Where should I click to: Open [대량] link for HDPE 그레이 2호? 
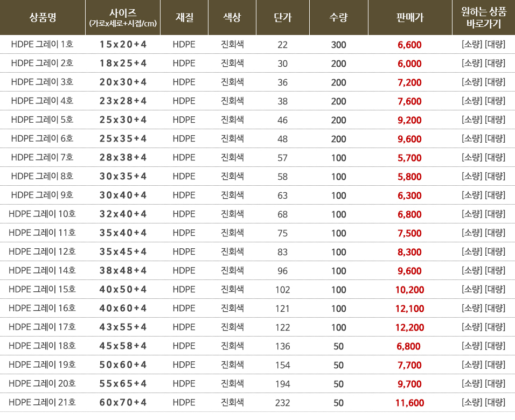(495, 63)
